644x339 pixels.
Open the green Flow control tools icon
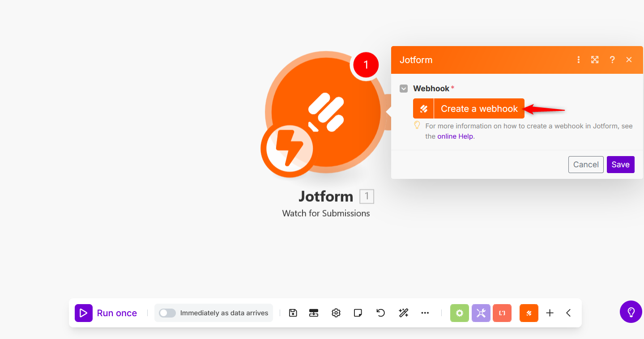pyautogui.click(x=460, y=313)
